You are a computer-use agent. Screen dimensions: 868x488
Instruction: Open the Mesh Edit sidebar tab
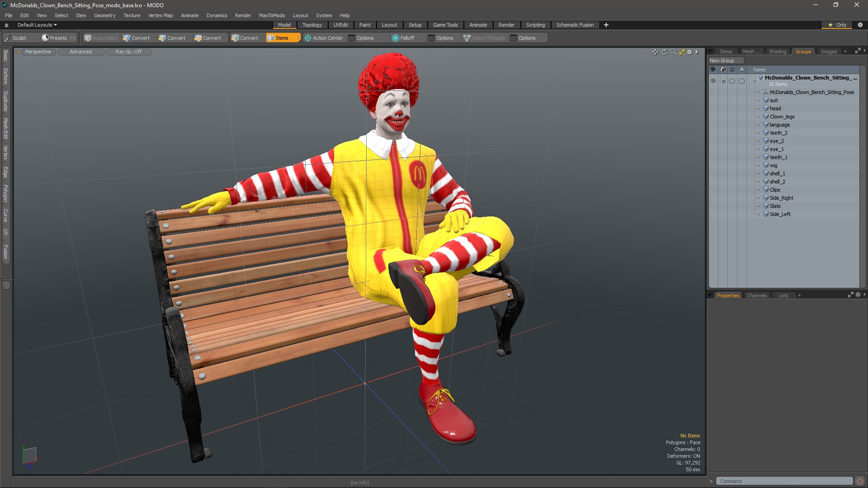(x=6, y=128)
